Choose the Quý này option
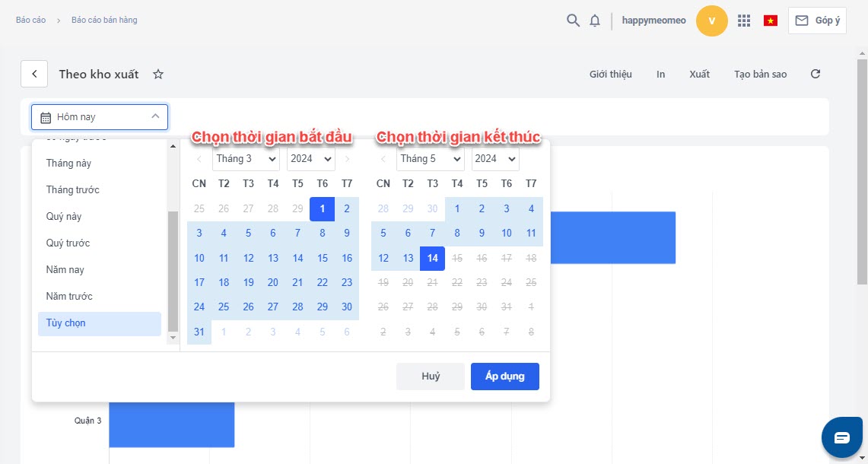868x464 pixels. pyautogui.click(x=64, y=217)
